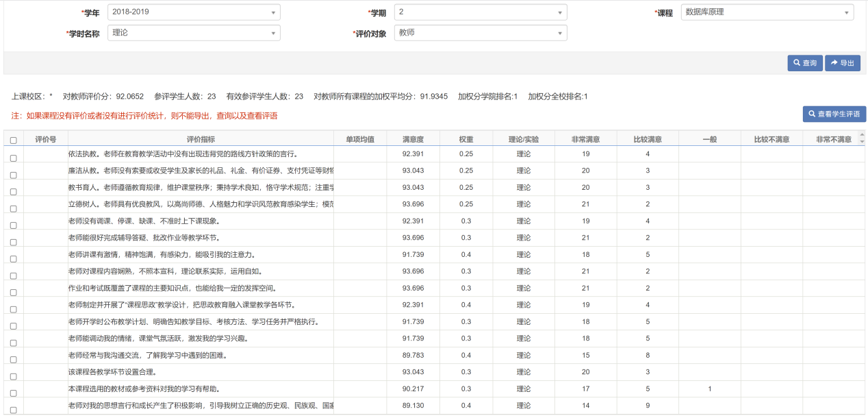
Task: Check the row for 廉洁从教
Action: [13, 175]
